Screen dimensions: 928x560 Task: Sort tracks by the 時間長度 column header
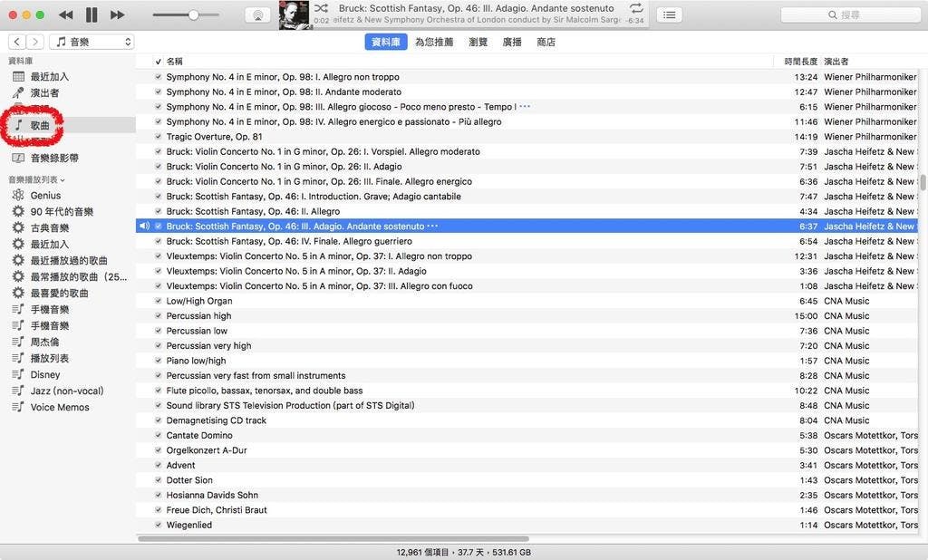point(799,62)
